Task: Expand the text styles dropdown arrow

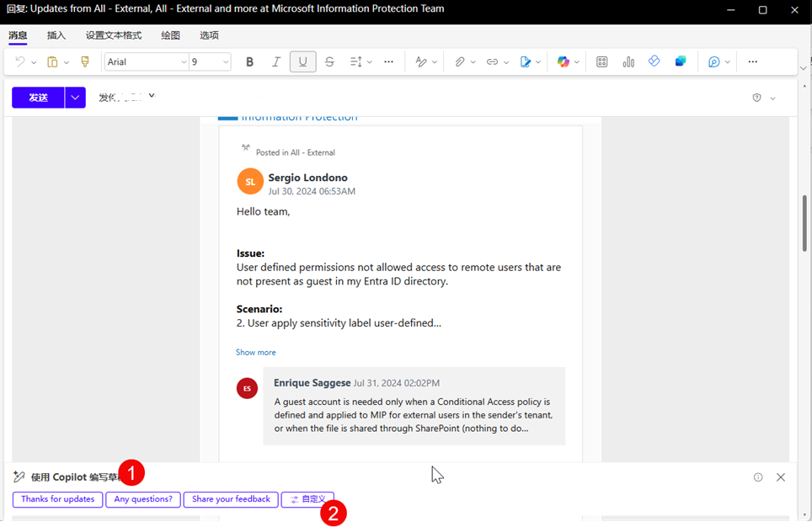Action: (435, 62)
